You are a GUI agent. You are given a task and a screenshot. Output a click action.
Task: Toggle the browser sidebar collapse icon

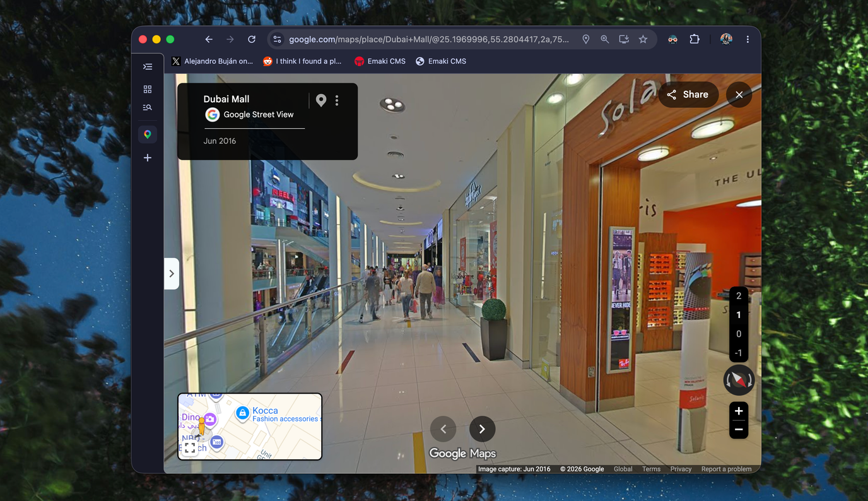pos(148,66)
